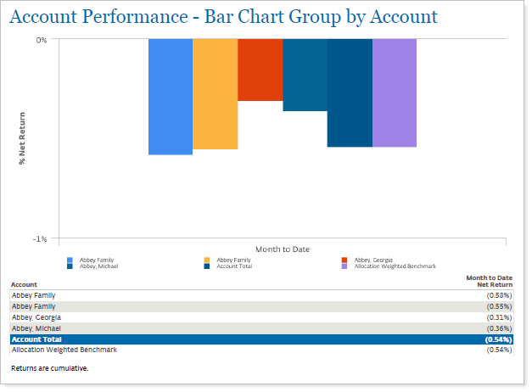Select the purple Allocation Weighted Benchmark bar
The width and height of the screenshot is (532, 392).
point(395,92)
